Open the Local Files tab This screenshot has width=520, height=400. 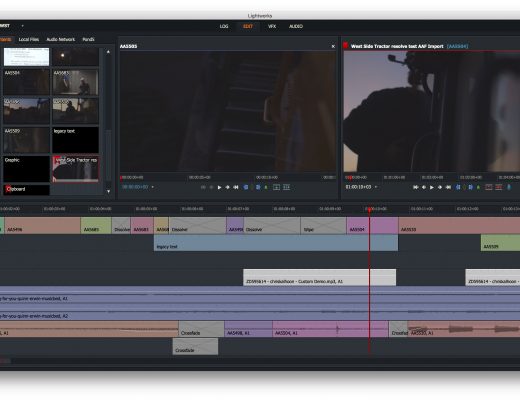tap(29, 39)
